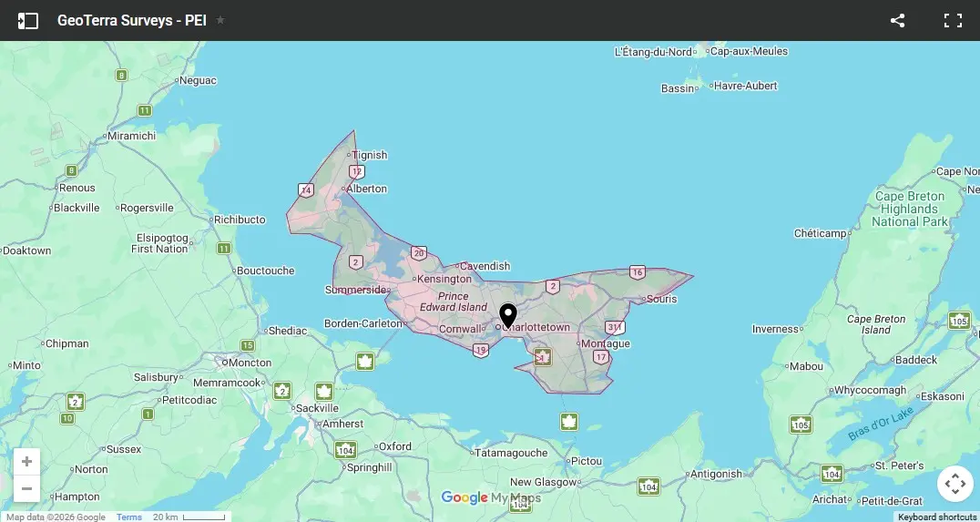
Task: Click the Highway 16 shield near Souris
Action: click(637, 272)
